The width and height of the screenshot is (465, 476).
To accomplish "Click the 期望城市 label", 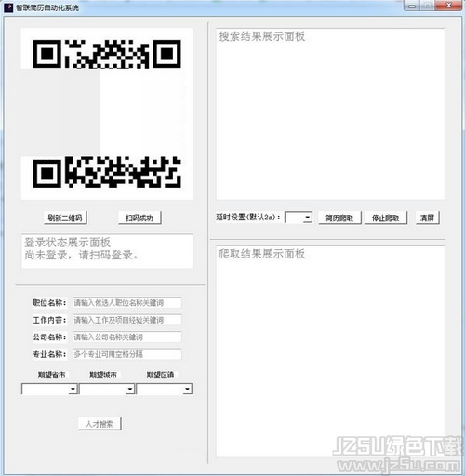I will [x=103, y=375].
